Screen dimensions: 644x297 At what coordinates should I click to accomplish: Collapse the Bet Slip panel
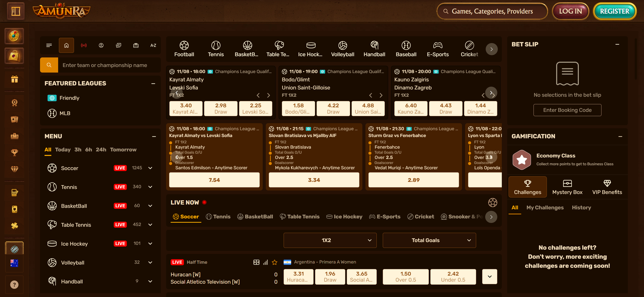(617, 44)
